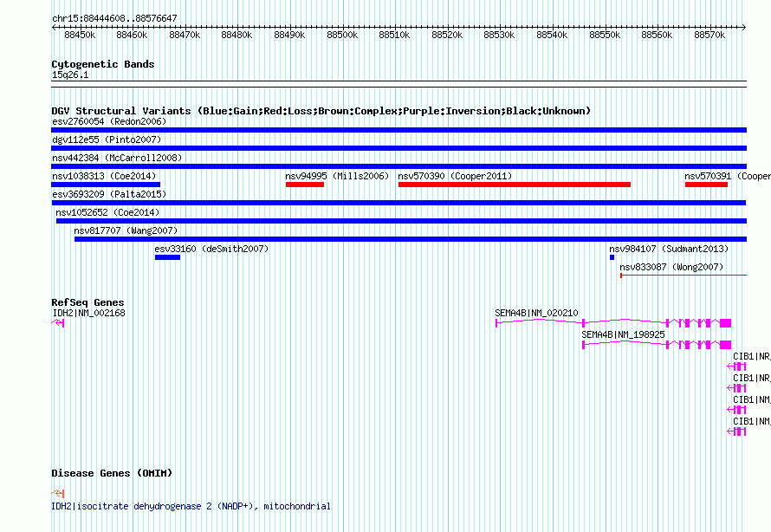Click the 88450k ruler tick label

coord(80,35)
